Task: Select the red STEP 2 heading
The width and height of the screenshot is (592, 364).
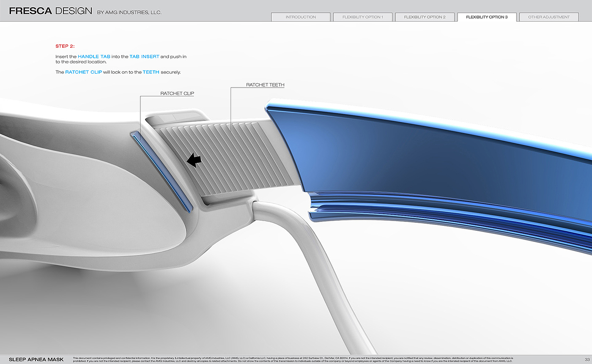Action: tap(65, 46)
